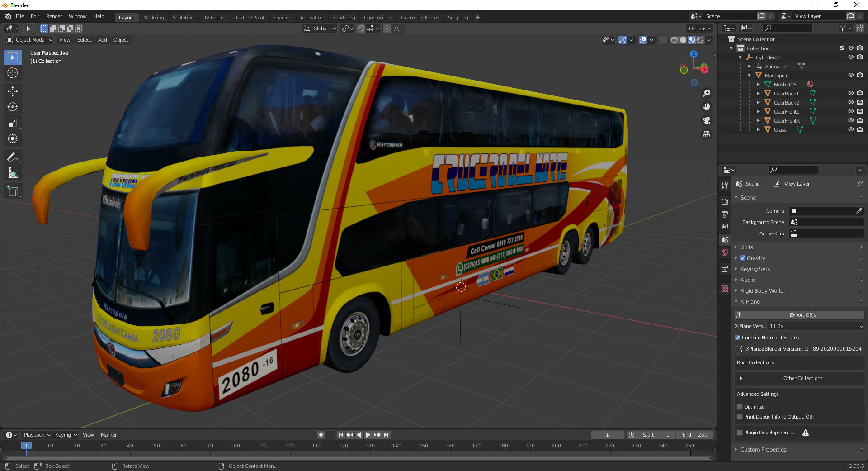Hide Glass object with its eye icon
The height and width of the screenshot is (471, 868).
coord(851,130)
